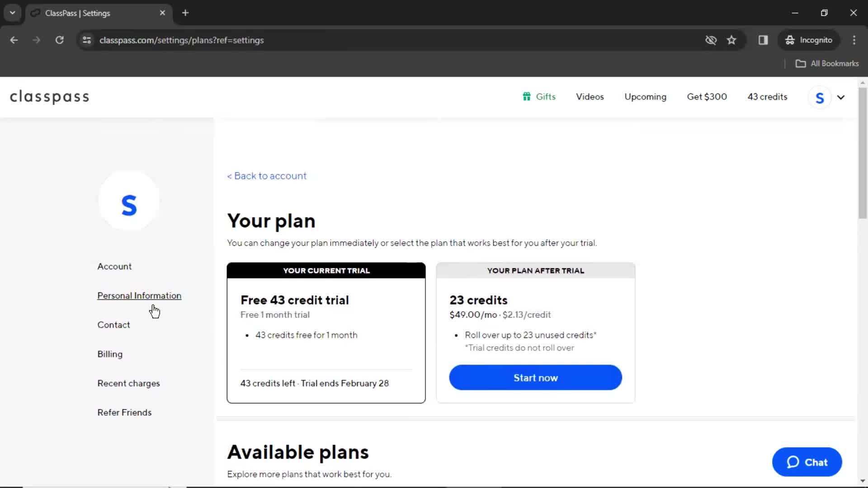The width and height of the screenshot is (868, 488).
Task: Select the Account settings menu item
Action: [114, 266]
